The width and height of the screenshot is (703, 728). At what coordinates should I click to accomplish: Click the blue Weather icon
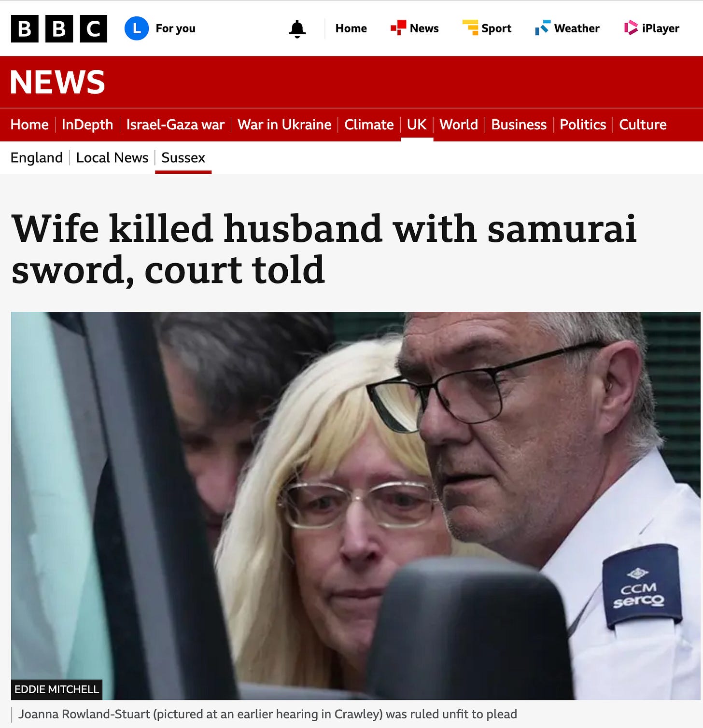click(x=543, y=28)
